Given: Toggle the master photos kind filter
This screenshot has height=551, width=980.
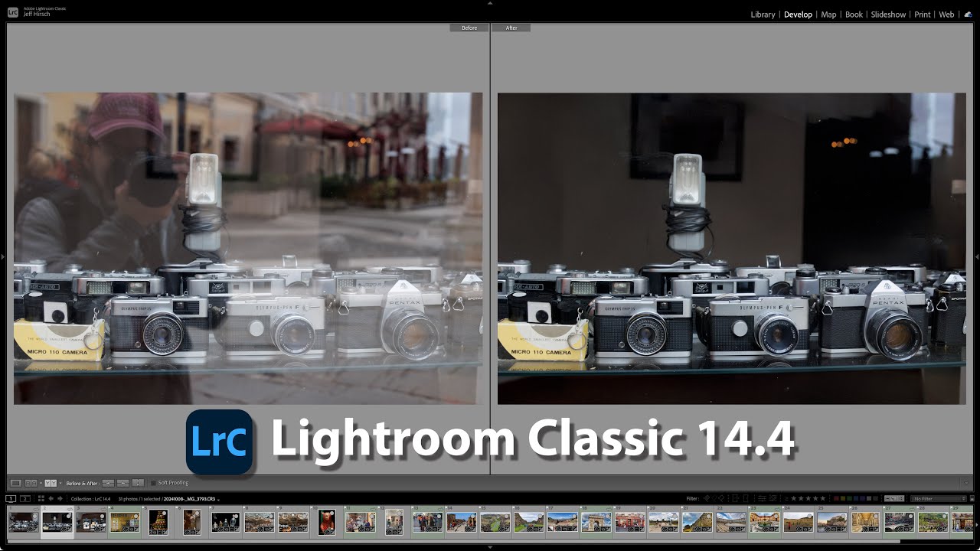Looking at the screenshot, I should (887, 499).
